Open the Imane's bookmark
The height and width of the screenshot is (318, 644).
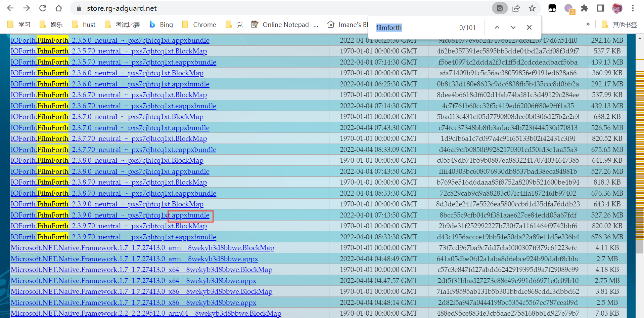(x=347, y=25)
